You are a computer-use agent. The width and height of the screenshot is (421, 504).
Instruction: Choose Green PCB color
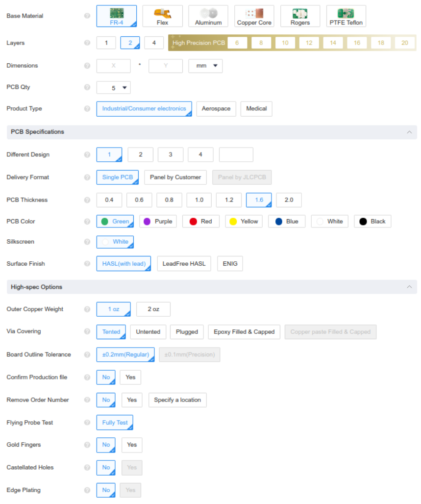(115, 222)
